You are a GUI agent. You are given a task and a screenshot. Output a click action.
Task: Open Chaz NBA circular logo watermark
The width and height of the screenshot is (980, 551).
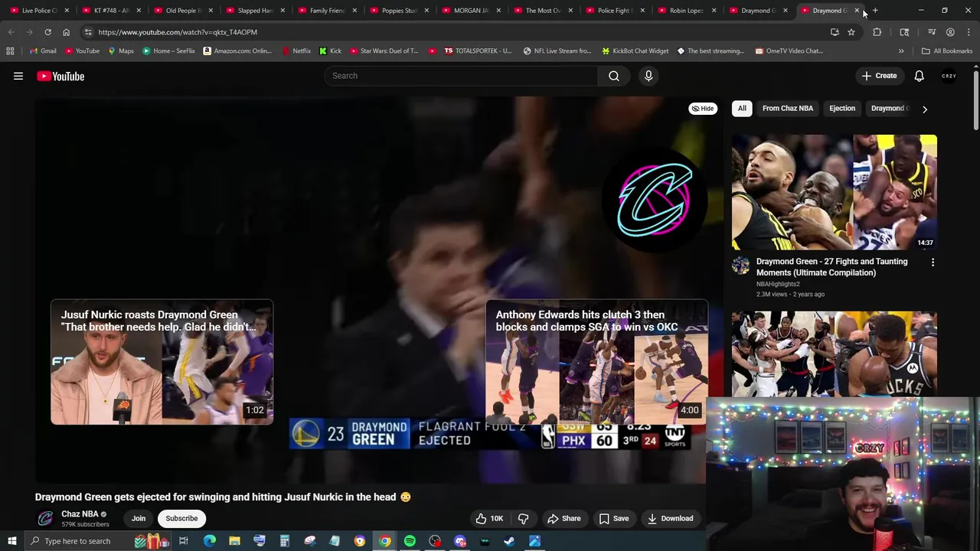655,201
